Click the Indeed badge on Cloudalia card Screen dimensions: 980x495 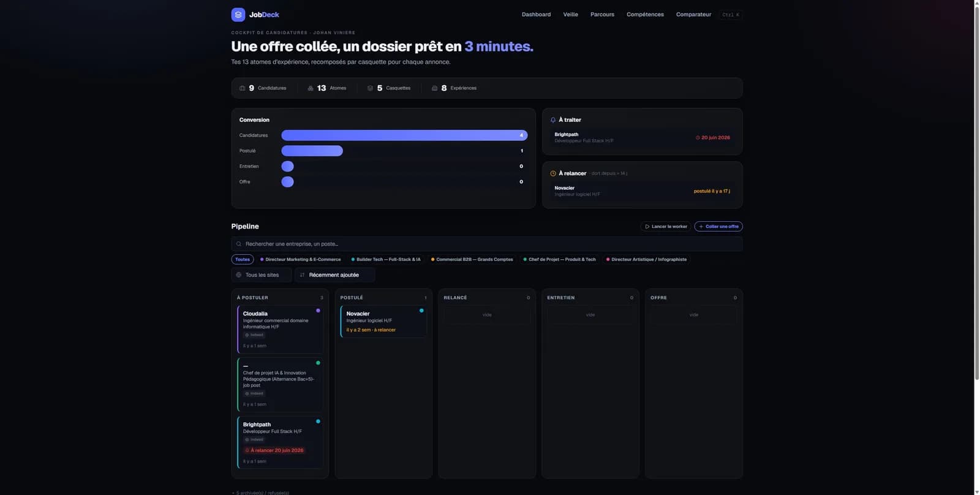pyautogui.click(x=254, y=335)
